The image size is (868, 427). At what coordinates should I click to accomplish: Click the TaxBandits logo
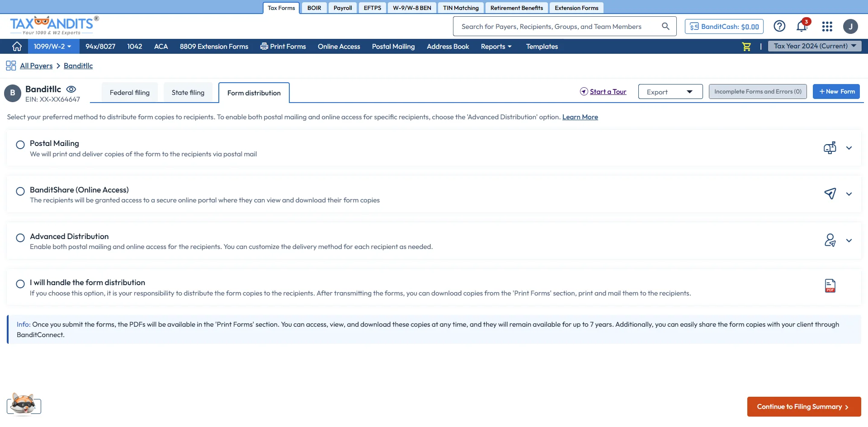tap(54, 26)
